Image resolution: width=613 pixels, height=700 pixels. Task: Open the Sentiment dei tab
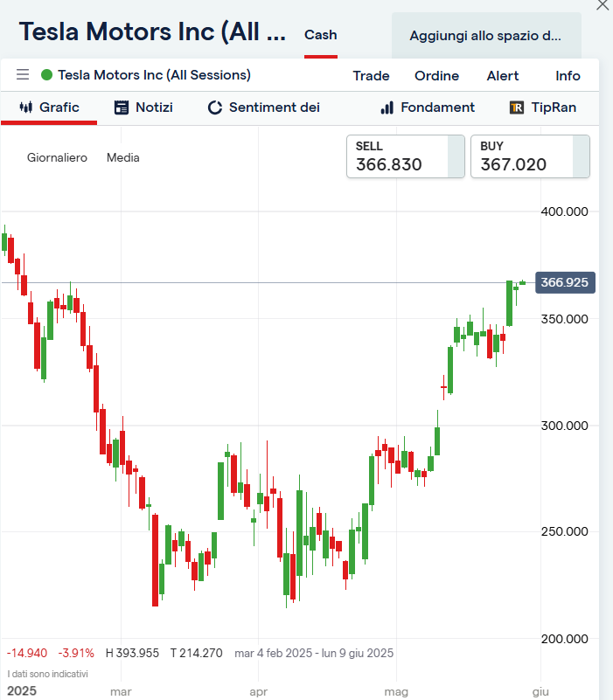tap(263, 107)
